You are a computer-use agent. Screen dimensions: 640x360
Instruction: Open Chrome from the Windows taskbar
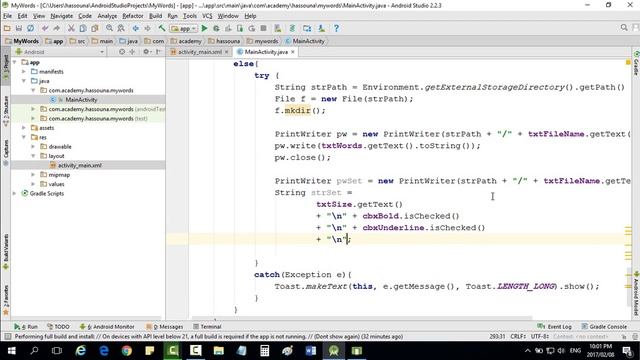pos(127,351)
